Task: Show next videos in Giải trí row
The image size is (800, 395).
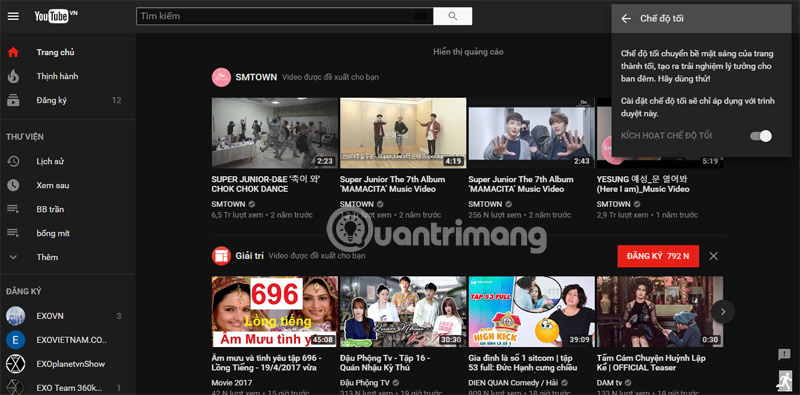Action: [723, 311]
